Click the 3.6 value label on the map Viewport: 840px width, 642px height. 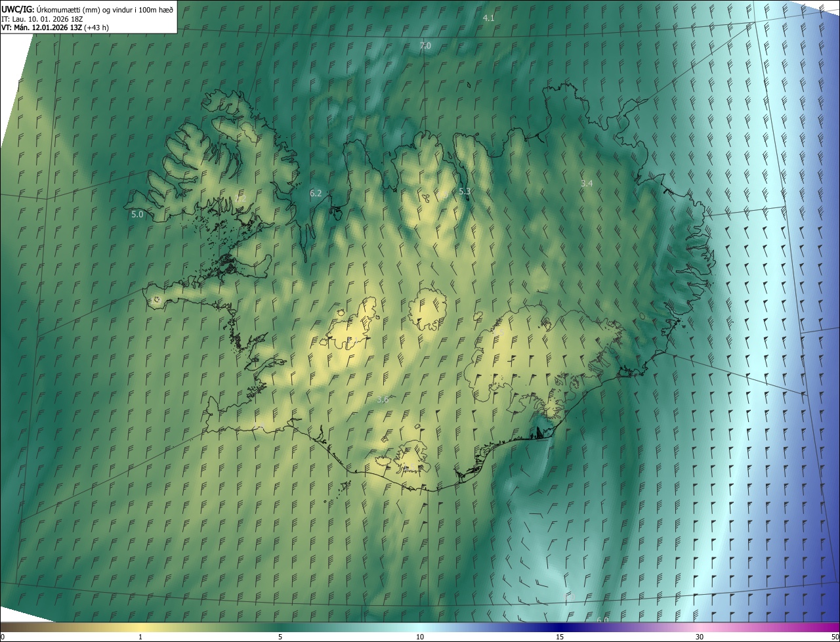pos(383,399)
